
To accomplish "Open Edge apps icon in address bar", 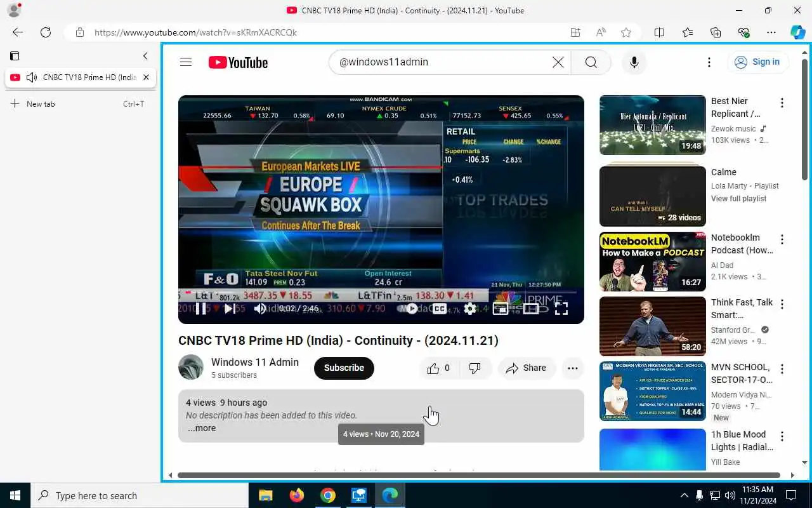I will [575, 32].
